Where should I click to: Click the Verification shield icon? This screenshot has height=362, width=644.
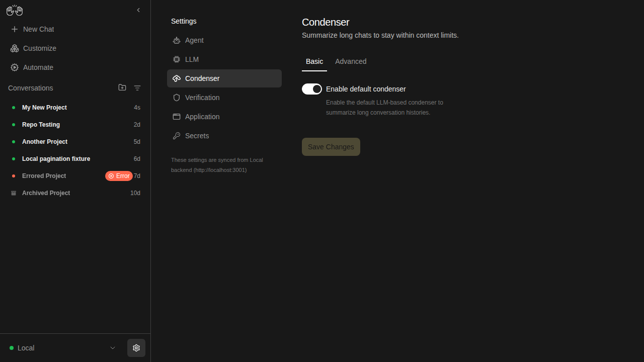click(177, 98)
